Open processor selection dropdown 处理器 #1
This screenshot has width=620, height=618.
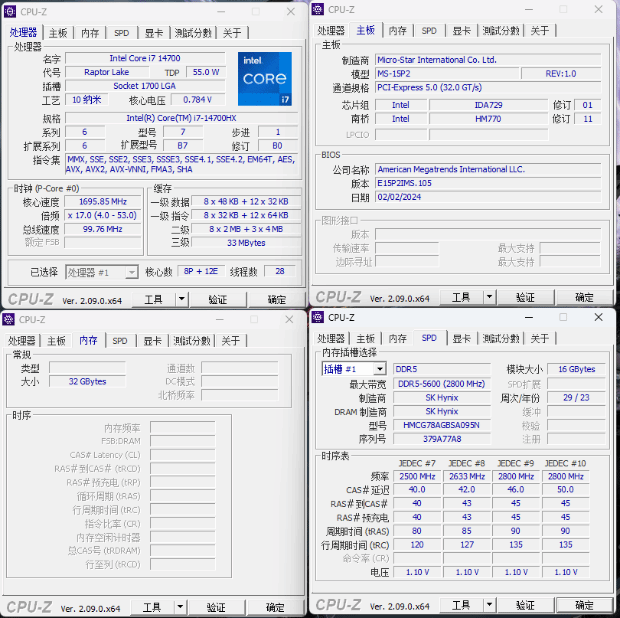(102, 272)
